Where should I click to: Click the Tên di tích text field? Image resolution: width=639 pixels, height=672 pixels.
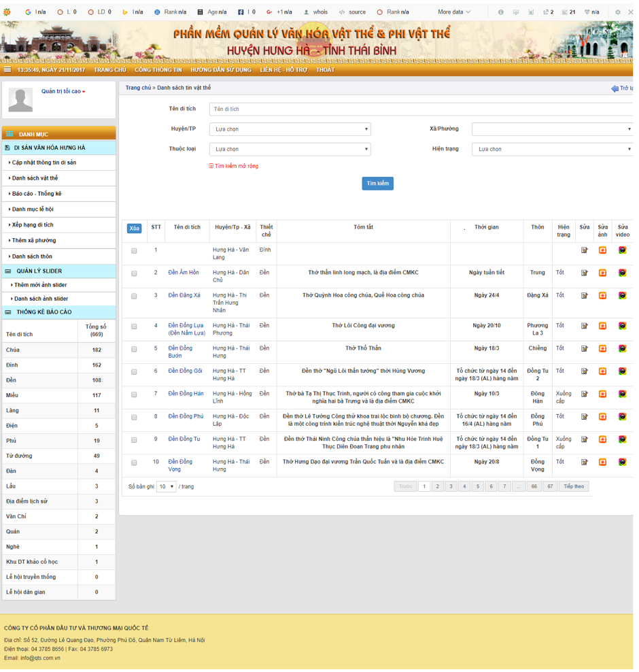point(421,109)
